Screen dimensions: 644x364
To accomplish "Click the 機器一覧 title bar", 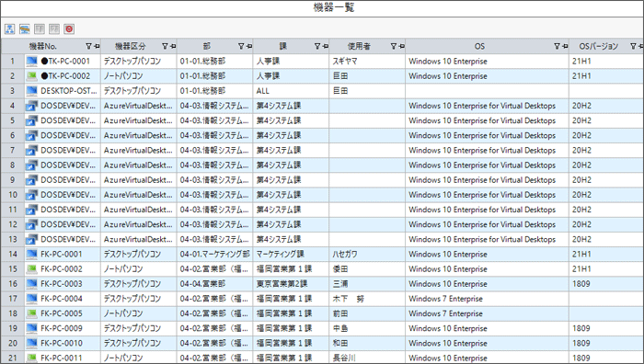I will coord(322,7).
